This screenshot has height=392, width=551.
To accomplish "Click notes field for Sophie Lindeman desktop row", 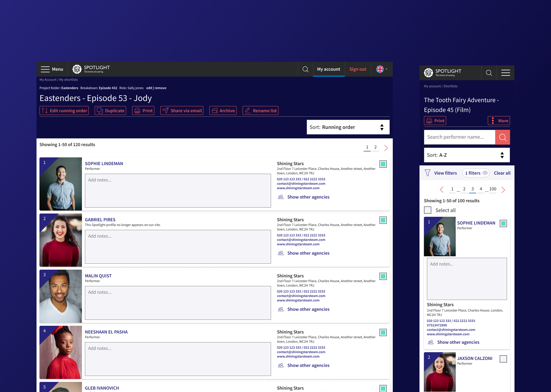I will point(178,191).
